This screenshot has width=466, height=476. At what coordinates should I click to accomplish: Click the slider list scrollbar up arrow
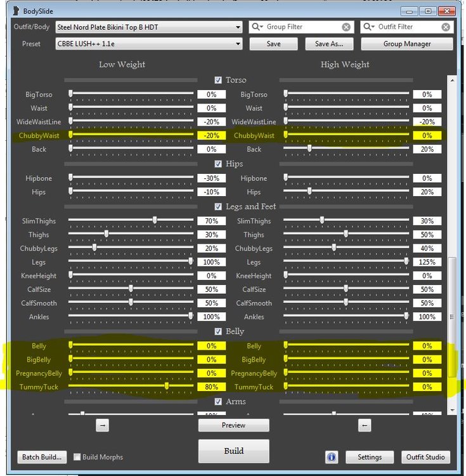(452, 81)
